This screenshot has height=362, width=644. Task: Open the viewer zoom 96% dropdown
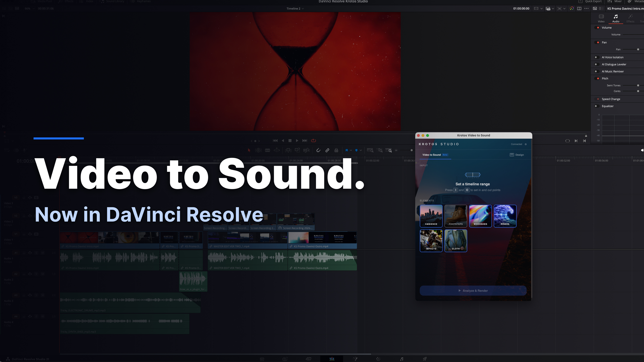(x=29, y=9)
